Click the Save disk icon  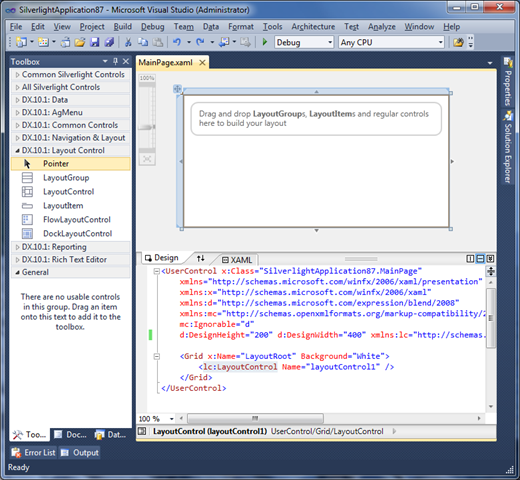(x=95, y=42)
